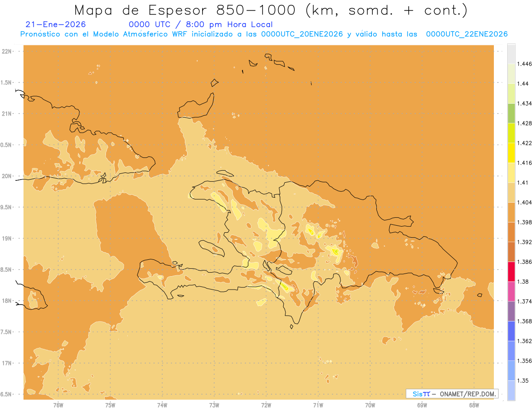The width and height of the screenshot is (532, 411).
Task: Click the longitude axis label "76W"
Action: [x=58, y=405]
